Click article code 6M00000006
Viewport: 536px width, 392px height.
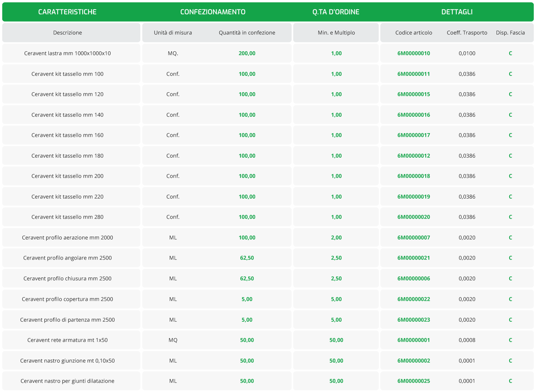click(x=414, y=279)
